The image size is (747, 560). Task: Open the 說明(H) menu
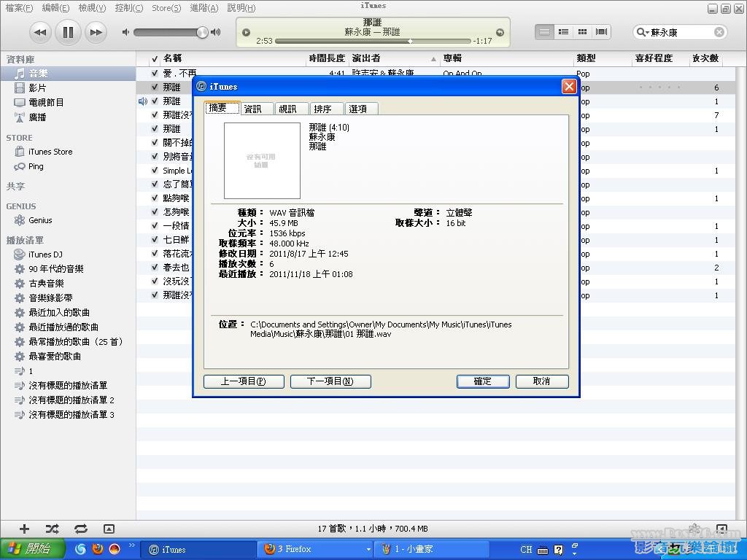pyautogui.click(x=241, y=8)
